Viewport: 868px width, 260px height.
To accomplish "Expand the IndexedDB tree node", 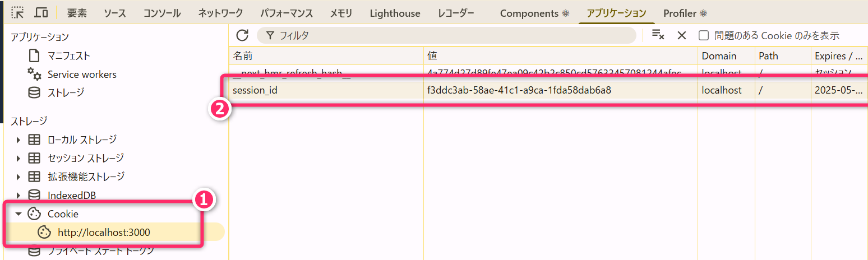I will coord(19,195).
